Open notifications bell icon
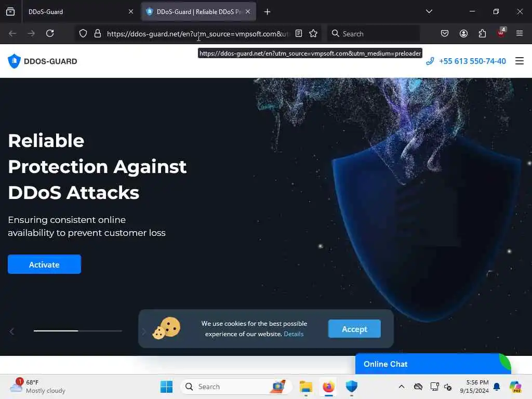 coord(497,387)
